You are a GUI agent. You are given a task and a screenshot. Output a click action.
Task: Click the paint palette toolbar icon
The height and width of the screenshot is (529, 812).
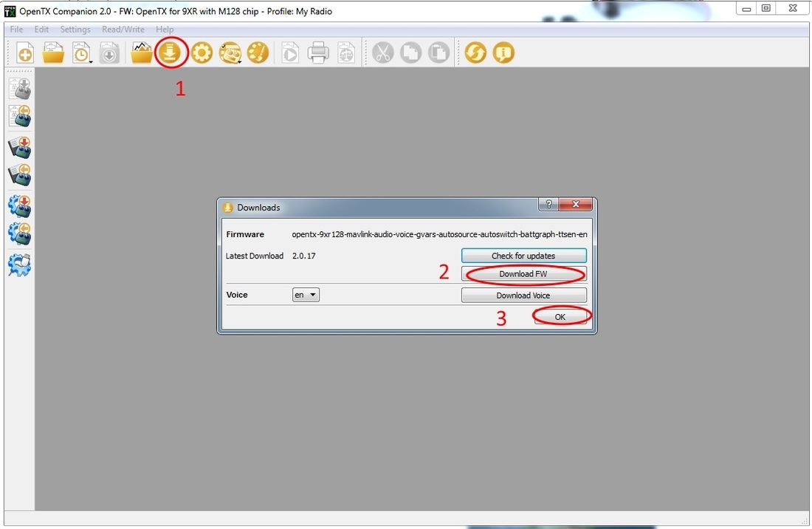coord(258,53)
